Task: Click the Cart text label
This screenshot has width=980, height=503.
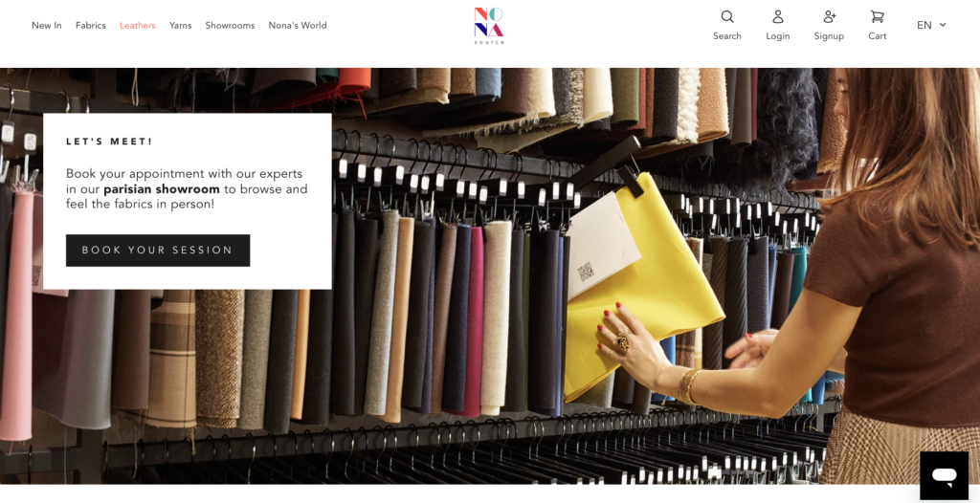Action: (x=877, y=36)
